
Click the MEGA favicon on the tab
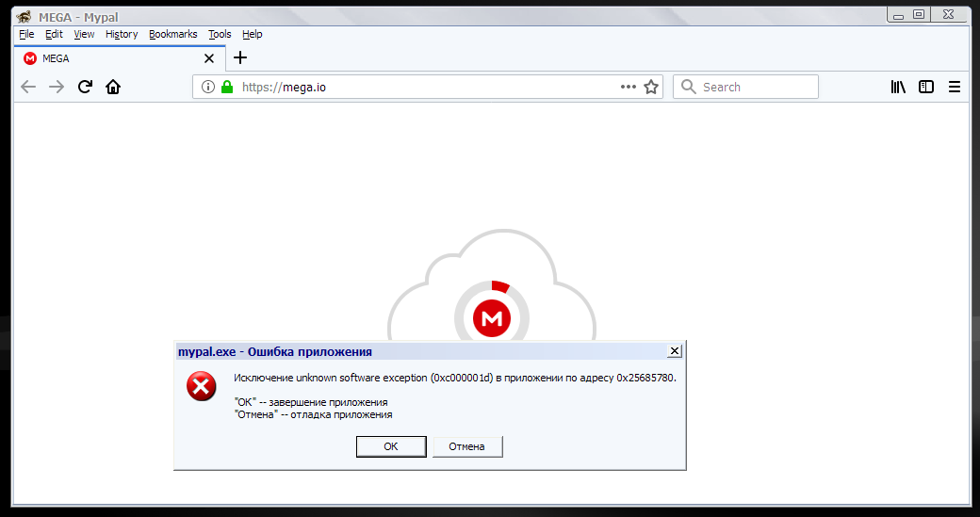(30, 58)
